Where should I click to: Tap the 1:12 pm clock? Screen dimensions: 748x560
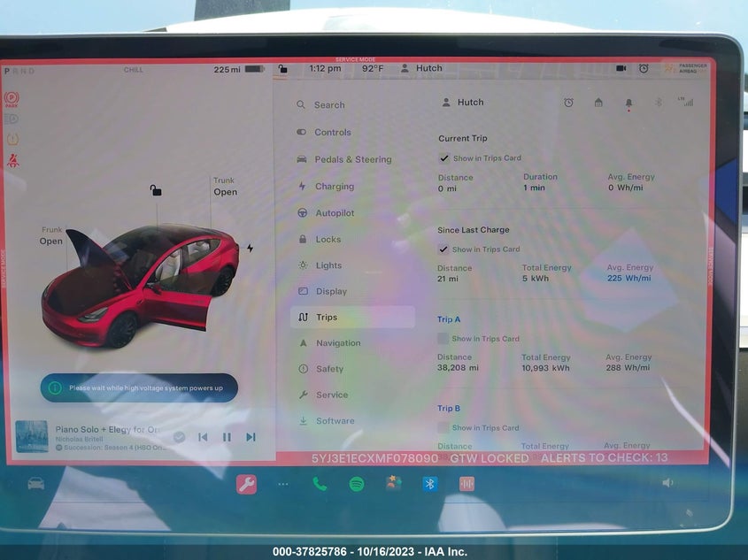[325, 69]
